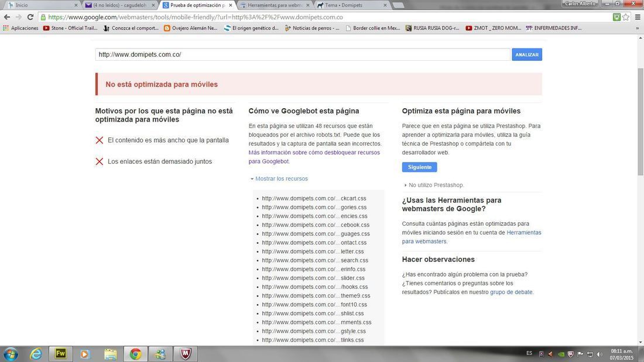Open the McAfee shield taskbar icon

pyautogui.click(x=185, y=354)
